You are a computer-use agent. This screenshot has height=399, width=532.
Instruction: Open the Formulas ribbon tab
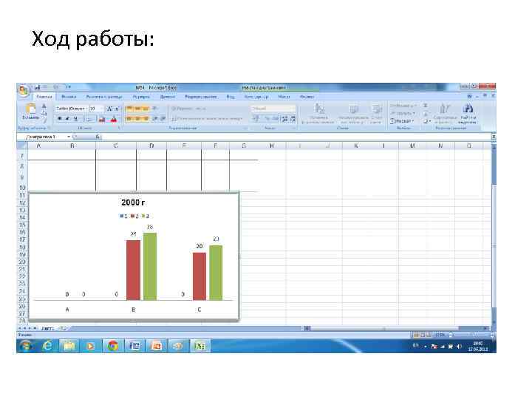click(x=141, y=97)
